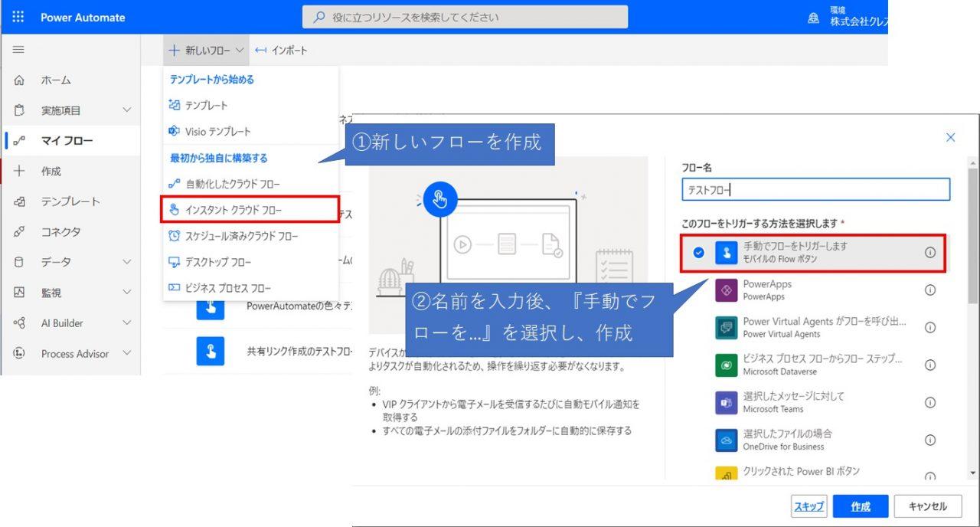Viewport: 980px width, 527px height.
Task: Choose Visio テンプレート from the menu
Action: [x=251, y=132]
